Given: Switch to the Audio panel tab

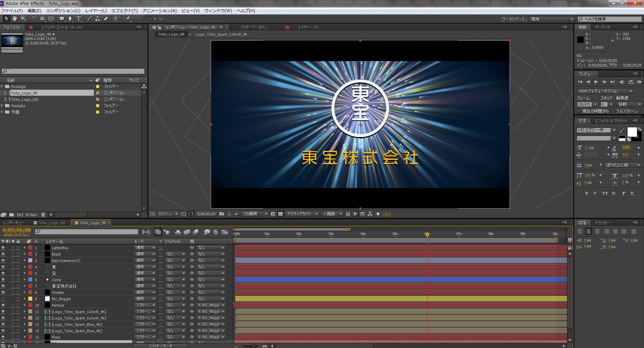Looking at the screenshot, I should tap(602, 27).
